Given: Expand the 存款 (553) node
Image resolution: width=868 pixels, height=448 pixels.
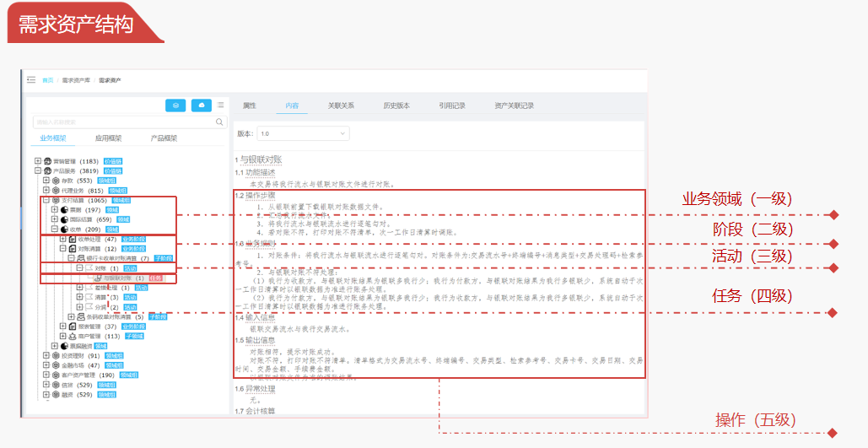Looking at the screenshot, I should pos(46,181).
